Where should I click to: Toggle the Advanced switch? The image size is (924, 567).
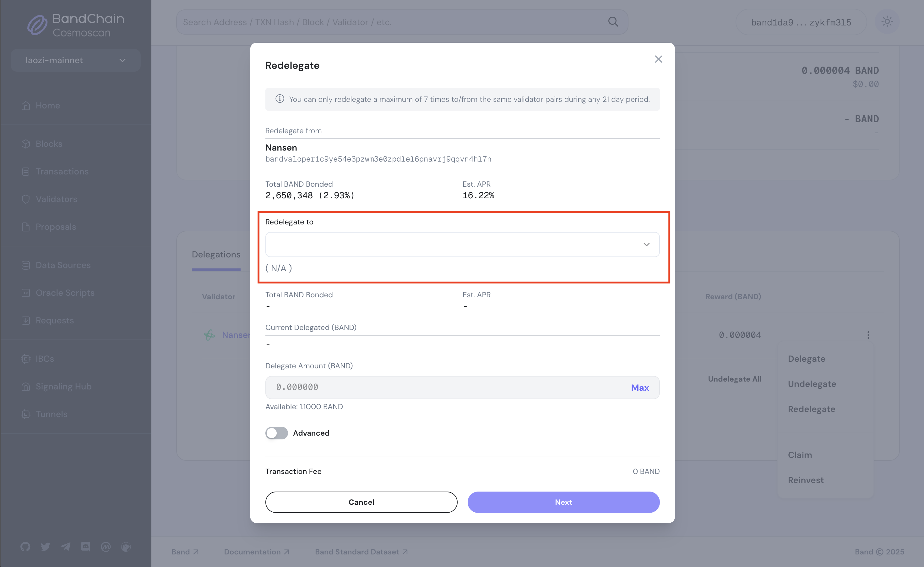[x=276, y=433]
